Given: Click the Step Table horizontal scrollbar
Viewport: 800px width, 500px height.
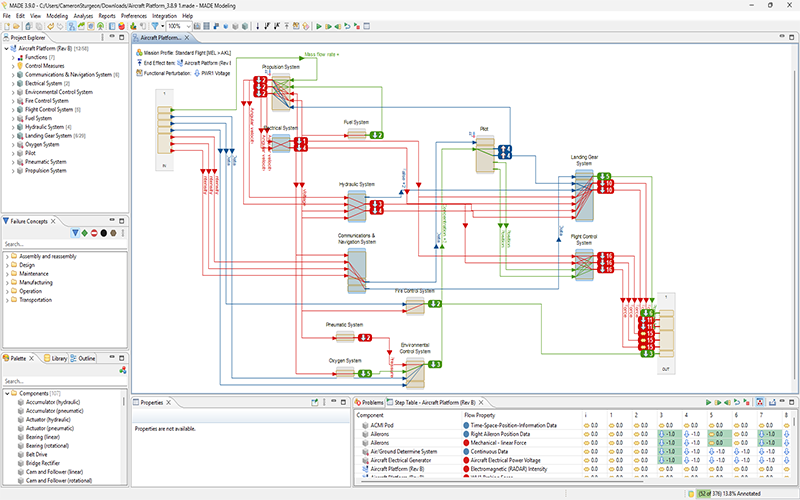Looking at the screenshot, I should click(503, 480).
